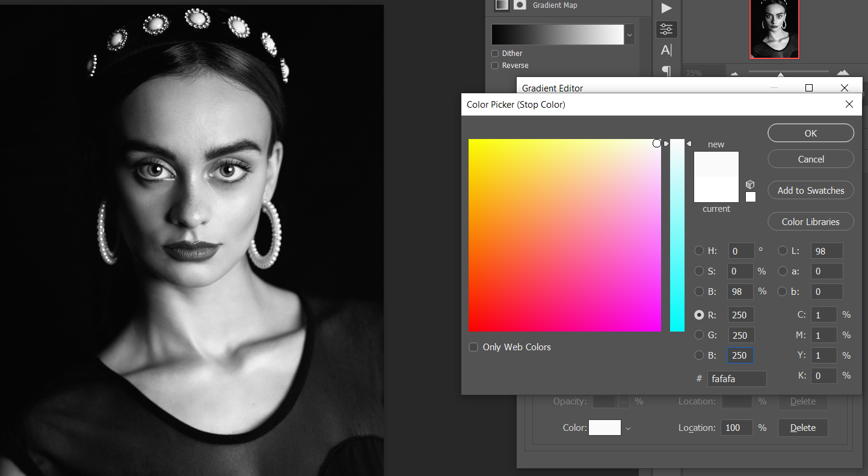The width and height of the screenshot is (868, 476).
Task: Enable the Dither checkbox
Action: (x=495, y=54)
